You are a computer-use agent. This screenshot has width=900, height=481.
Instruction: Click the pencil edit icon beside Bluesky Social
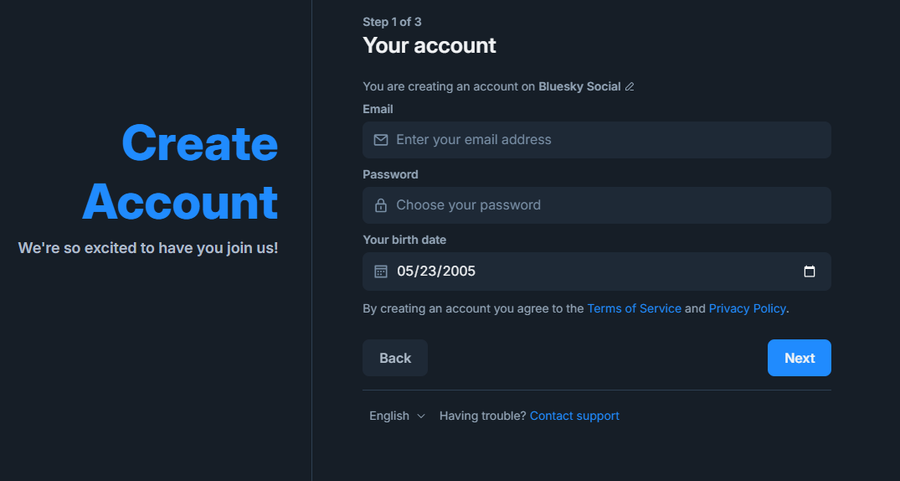tap(630, 87)
